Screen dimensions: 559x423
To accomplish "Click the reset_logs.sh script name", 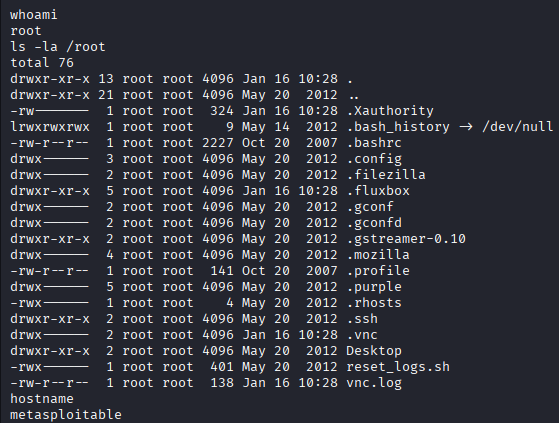I will pyautogui.click(x=398, y=367).
